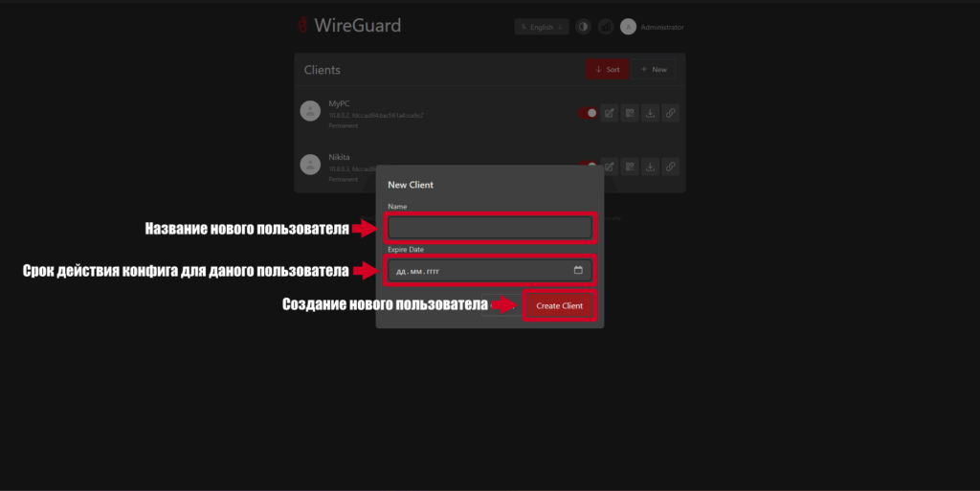The width and height of the screenshot is (980, 491).
Task: Click the Administrator avatar icon
Action: (x=628, y=27)
